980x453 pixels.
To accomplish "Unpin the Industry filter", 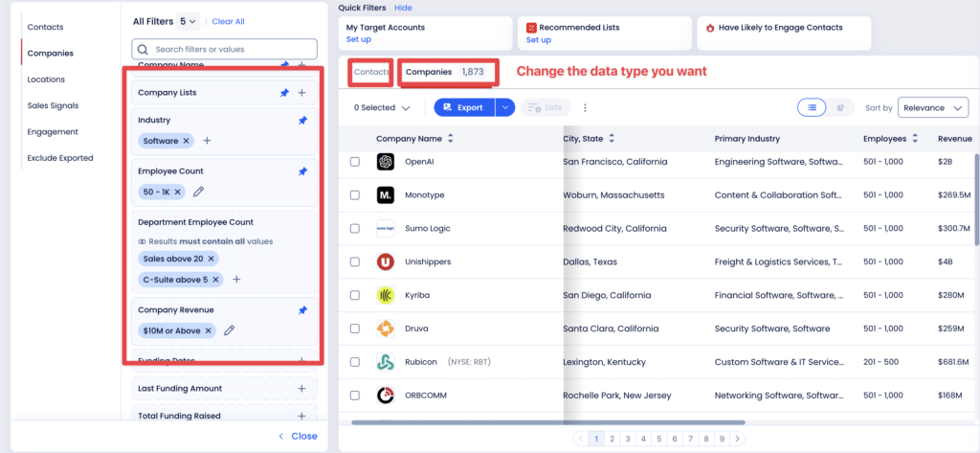I will [x=302, y=120].
